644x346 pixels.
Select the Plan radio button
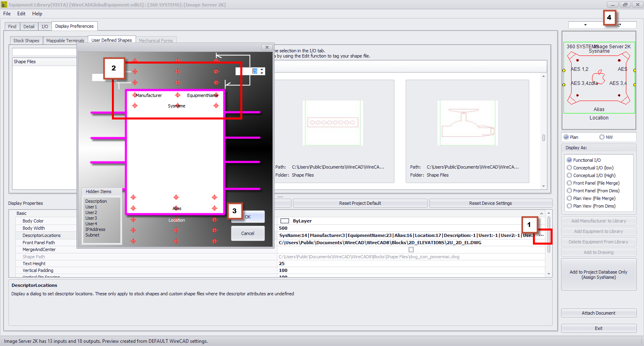[x=566, y=137]
